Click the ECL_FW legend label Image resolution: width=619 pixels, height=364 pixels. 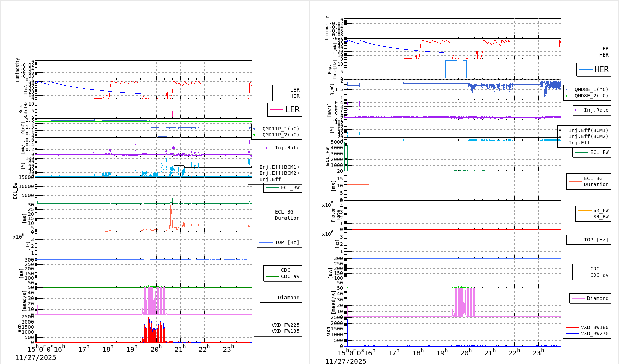click(599, 153)
